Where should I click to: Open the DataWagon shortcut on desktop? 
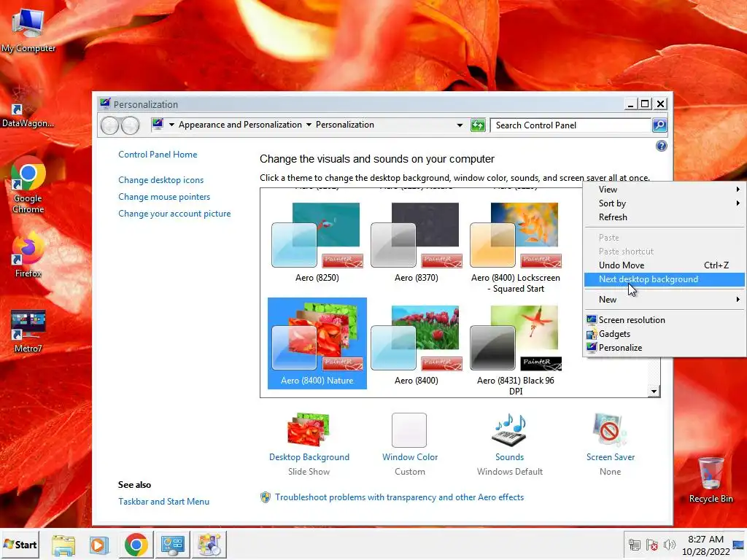[x=28, y=107]
